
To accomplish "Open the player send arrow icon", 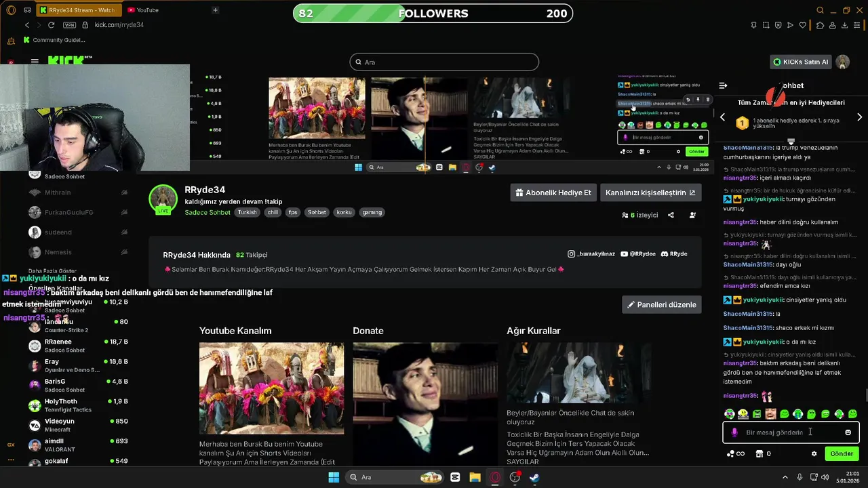I will point(790,25).
